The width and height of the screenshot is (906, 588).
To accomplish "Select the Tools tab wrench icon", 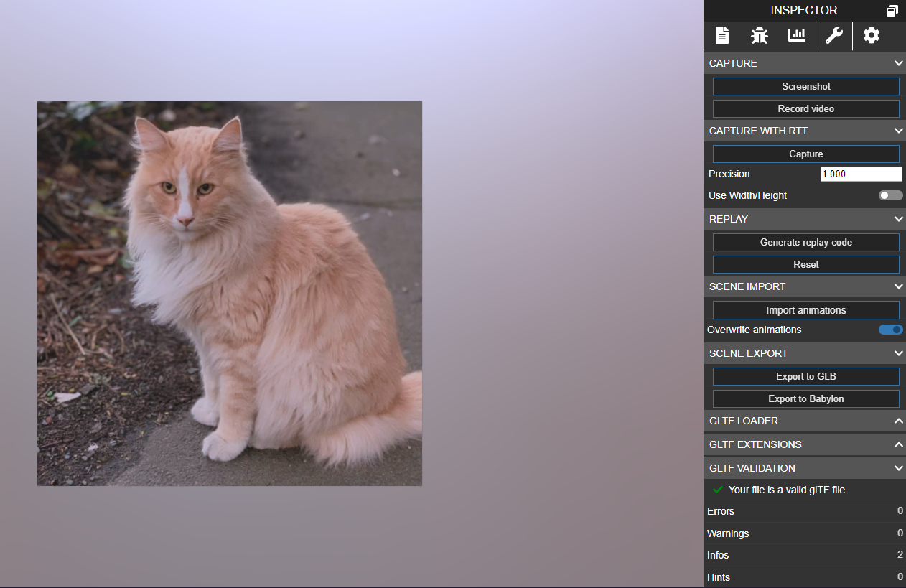I will 834,35.
